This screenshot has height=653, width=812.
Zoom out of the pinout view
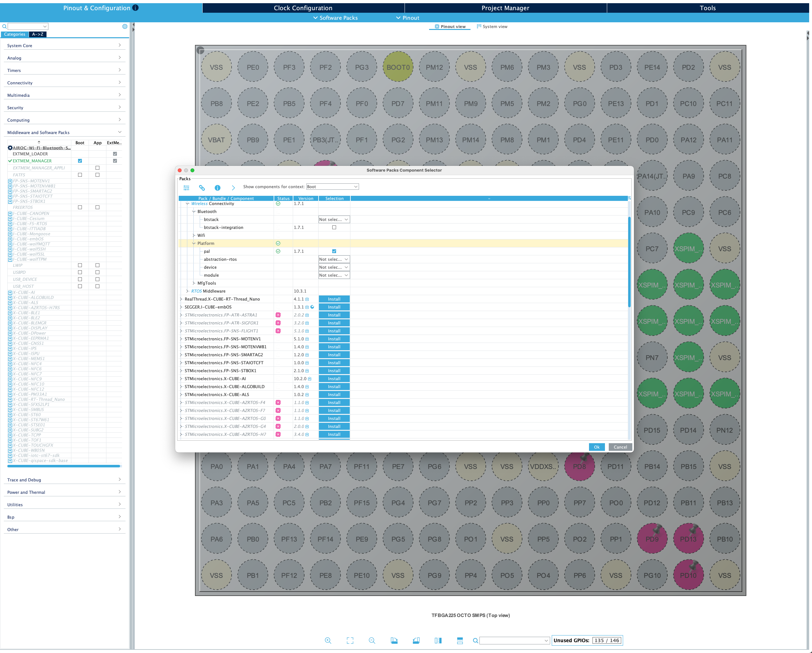click(x=372, y=640)
